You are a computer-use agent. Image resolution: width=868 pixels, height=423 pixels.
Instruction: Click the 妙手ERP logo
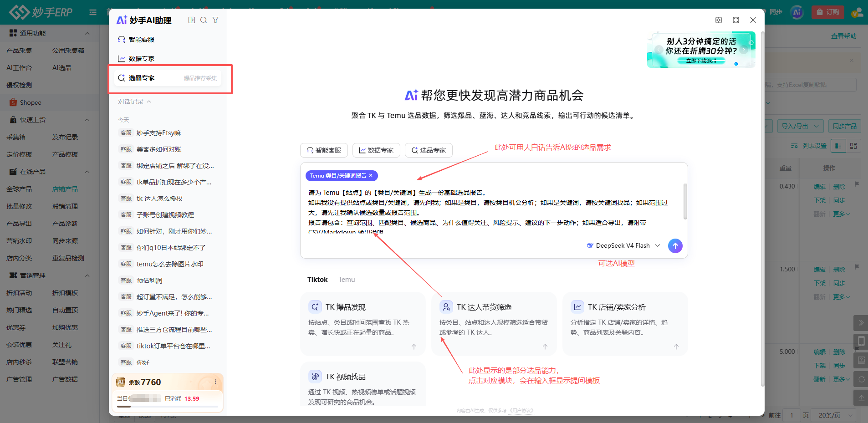[41, 12]
